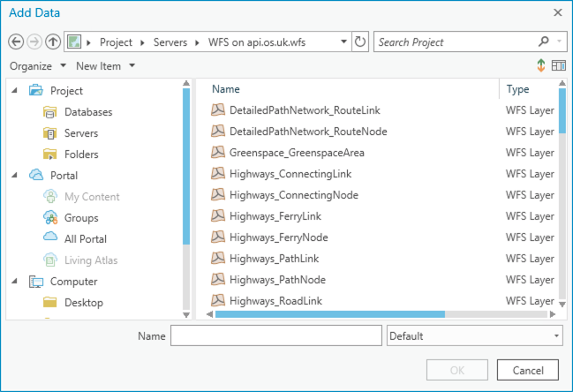Click the vertical scrollbar of file list
The height and width of the screenshot is (392, 573).
click(x=562, y=110)
